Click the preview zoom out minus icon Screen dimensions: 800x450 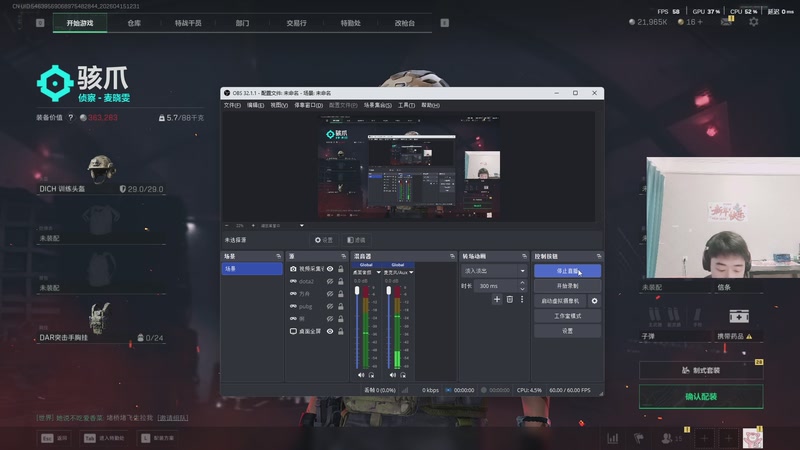227,226
